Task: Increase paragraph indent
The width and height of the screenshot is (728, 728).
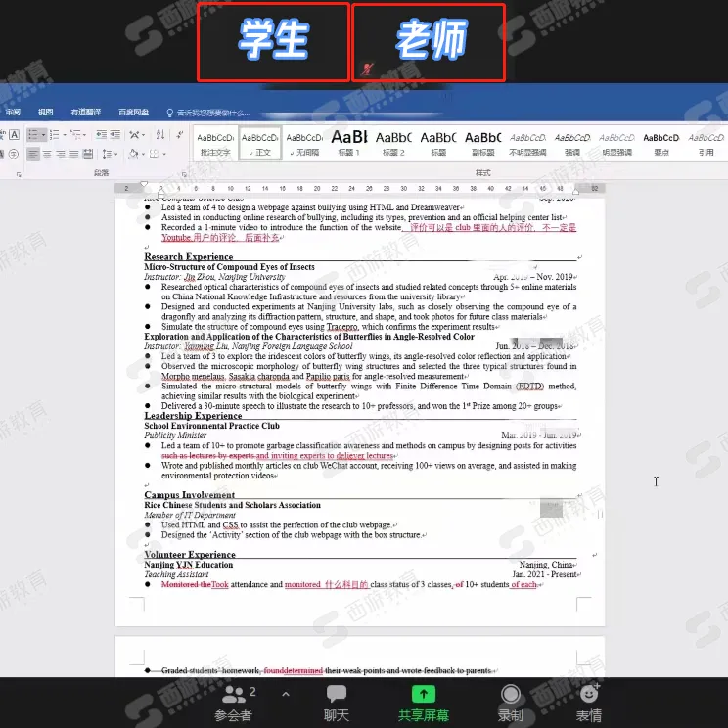Action: coord(114,135)
